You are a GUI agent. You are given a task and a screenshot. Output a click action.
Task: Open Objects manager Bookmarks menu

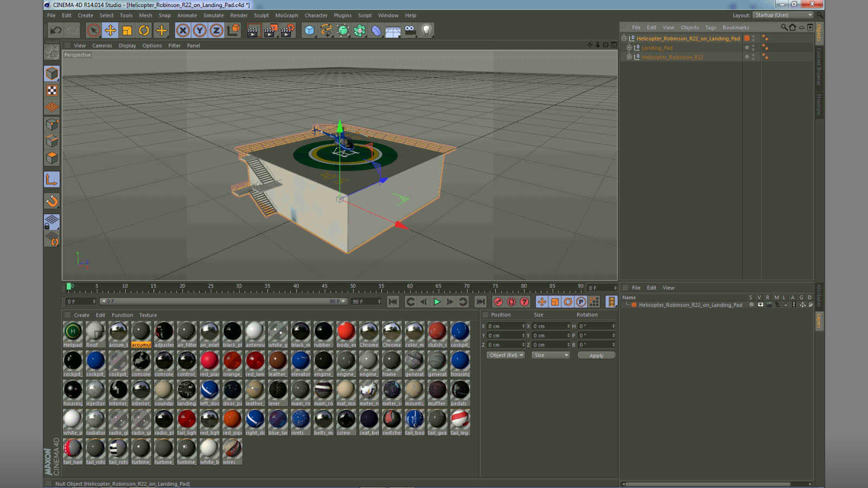736,28
